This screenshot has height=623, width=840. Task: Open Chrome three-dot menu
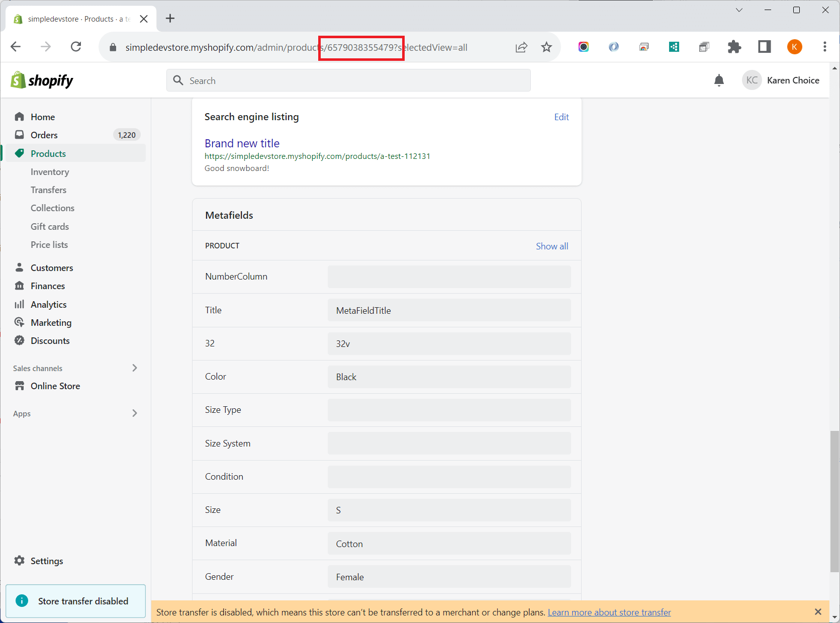pyautogui.click(x=824, y=47)
